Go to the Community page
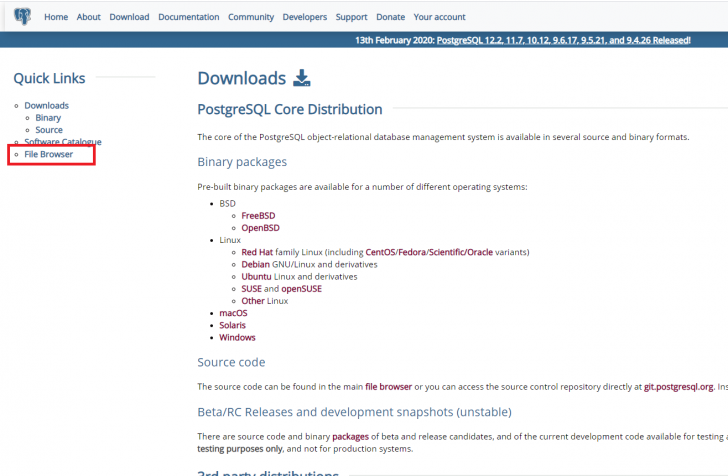The width and height of the screenshot is (728, 476). click(251, 17)
